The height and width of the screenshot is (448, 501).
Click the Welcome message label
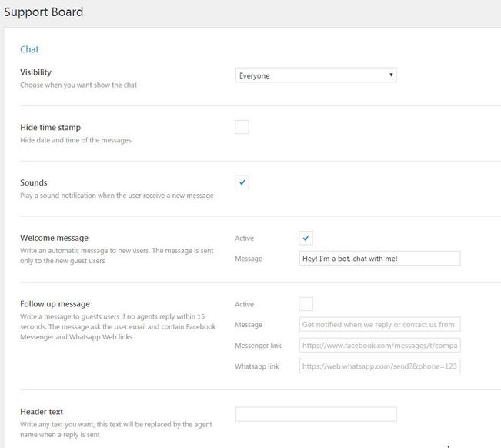click(x=55, y=238)
